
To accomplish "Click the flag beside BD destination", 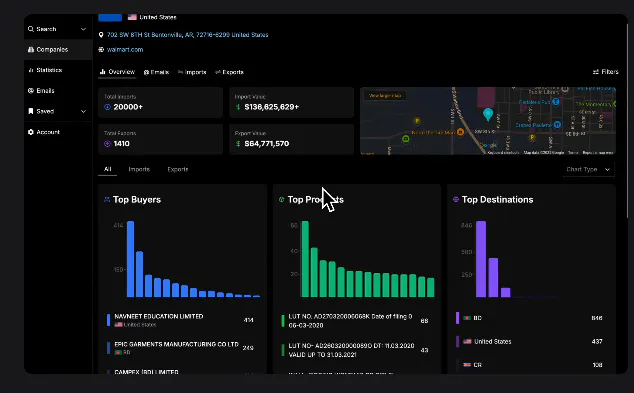I will 467,318.
